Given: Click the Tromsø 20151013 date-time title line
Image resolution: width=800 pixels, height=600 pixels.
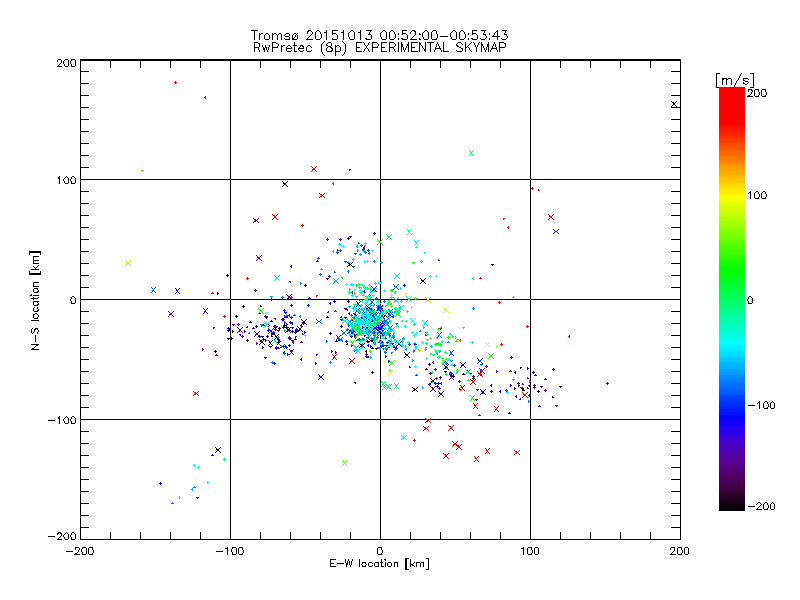Looking at the screenshot, I should tap(379, 35).
